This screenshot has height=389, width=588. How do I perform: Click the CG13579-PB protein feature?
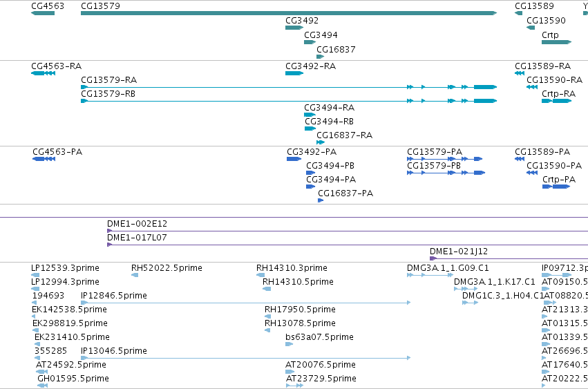click(x=446, y=173)
